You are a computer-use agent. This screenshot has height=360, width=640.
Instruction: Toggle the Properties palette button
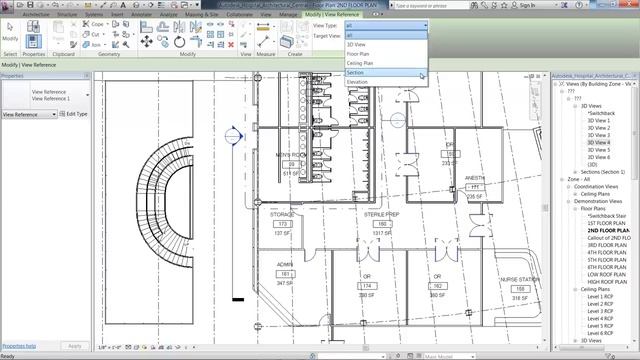coord(33,41)
